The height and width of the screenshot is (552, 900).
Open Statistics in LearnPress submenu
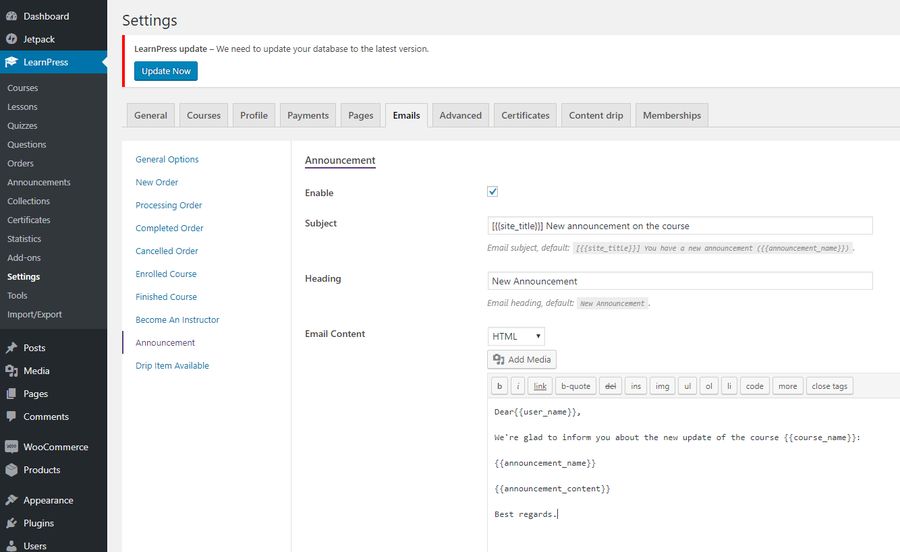pos(24,239)
